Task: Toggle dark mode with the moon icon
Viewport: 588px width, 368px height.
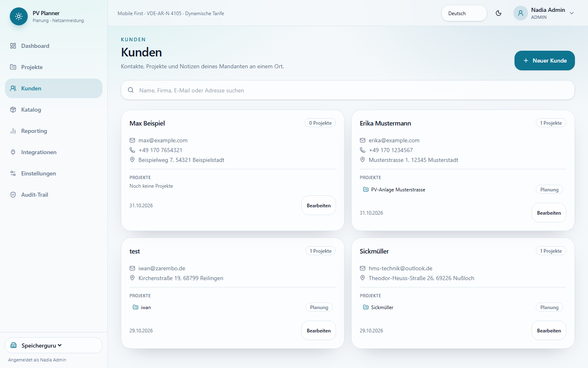Action: (499, 13)
